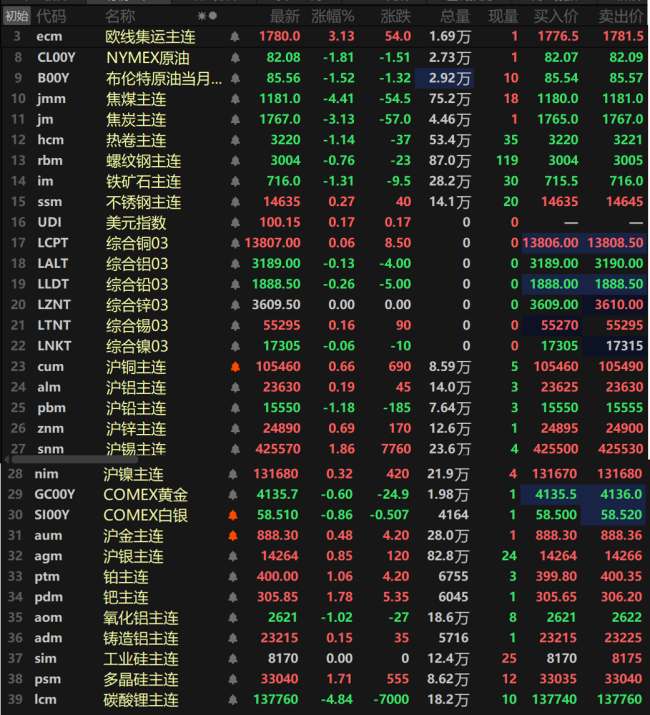Image resolution: width=650 pixels, height=715 pixels.
Task: Select the LLDT code cell
Action: pyautogui.click(x=53, y=284)
